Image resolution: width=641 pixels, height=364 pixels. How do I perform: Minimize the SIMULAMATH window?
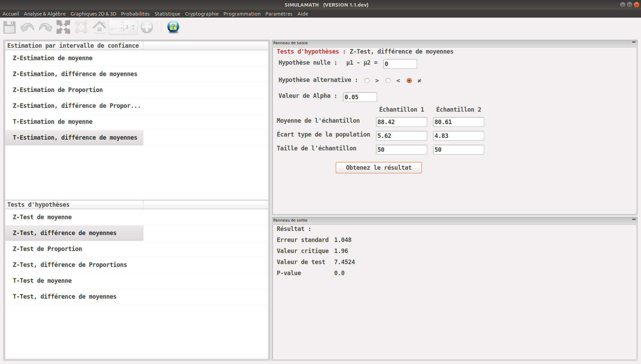(x=623, y=5)
